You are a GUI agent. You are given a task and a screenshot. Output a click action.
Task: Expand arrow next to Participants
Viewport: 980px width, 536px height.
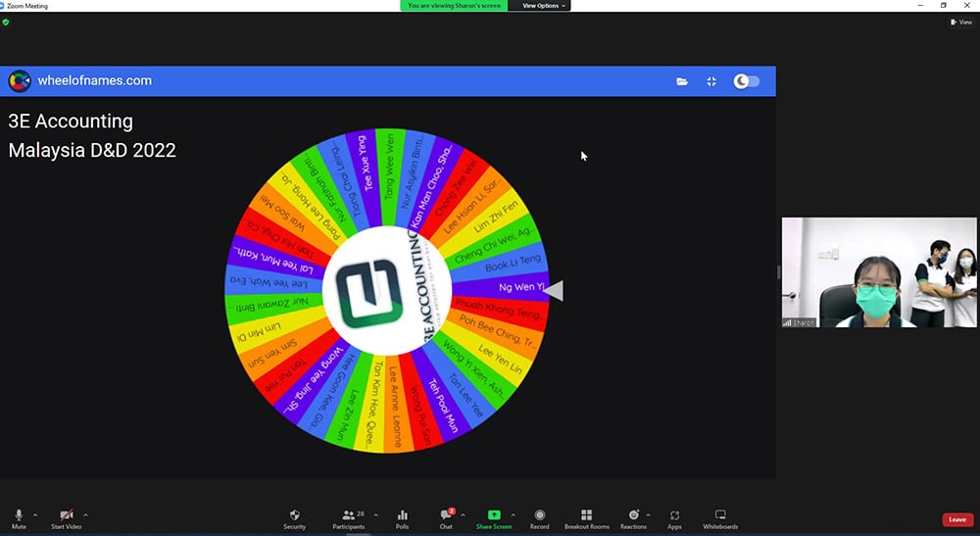pyautogui.click(x=375, y=514)
